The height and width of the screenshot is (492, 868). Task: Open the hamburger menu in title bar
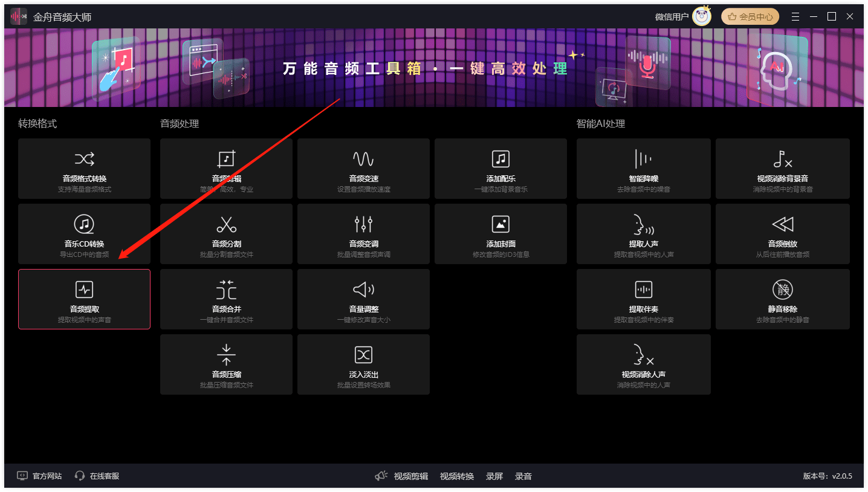[795, 17]
